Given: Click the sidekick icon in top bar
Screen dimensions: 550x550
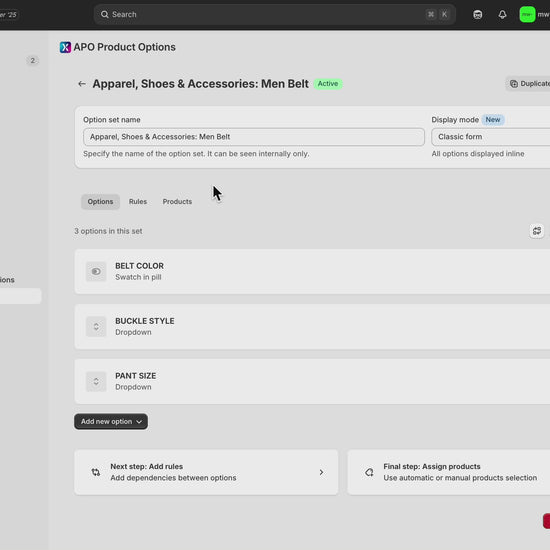Looking at the screenshot, I should (477, 14).
